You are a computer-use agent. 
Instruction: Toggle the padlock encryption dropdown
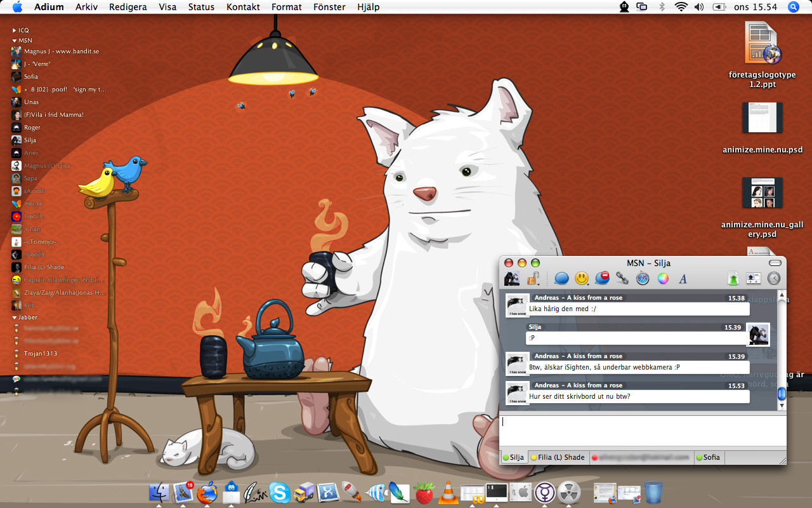tap(534, 278)
